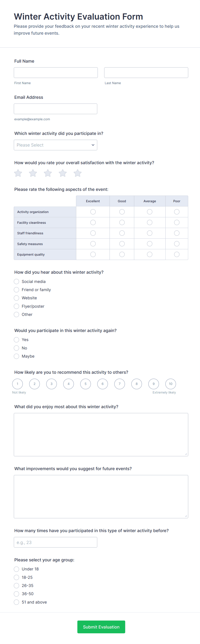This screenshot has height=644, width=200.
Task: Set Equipment quality to Poor
Action: coord(177,254)
